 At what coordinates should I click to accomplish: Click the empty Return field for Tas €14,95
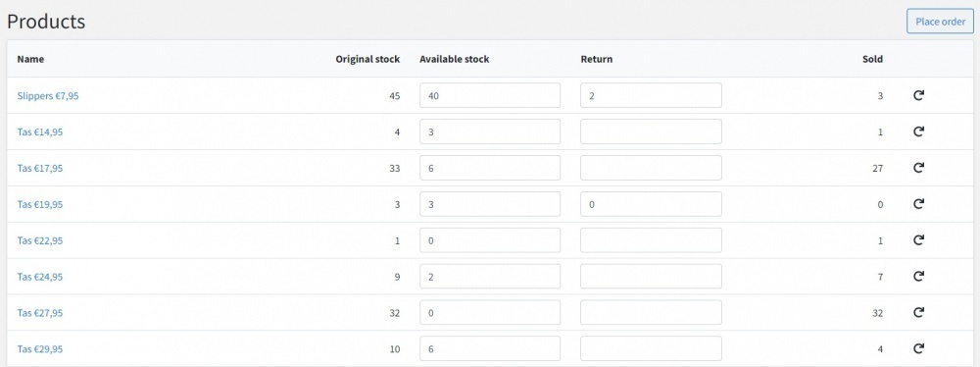(651, 131)
